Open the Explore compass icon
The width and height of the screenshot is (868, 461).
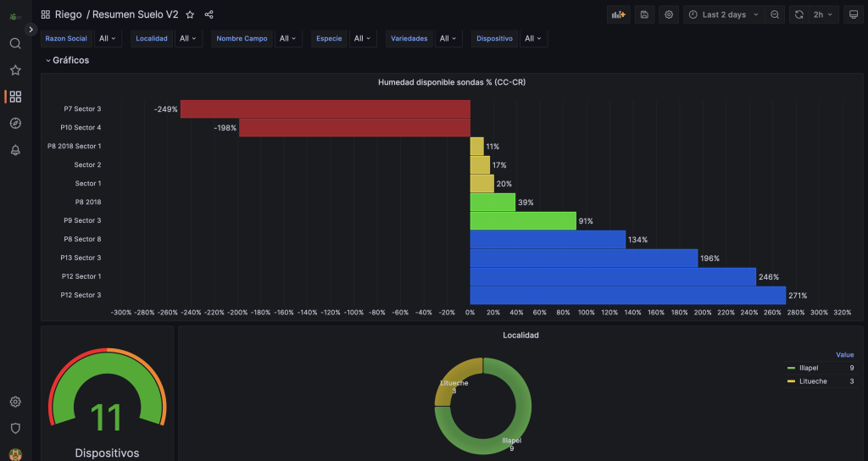coord(15,124)
